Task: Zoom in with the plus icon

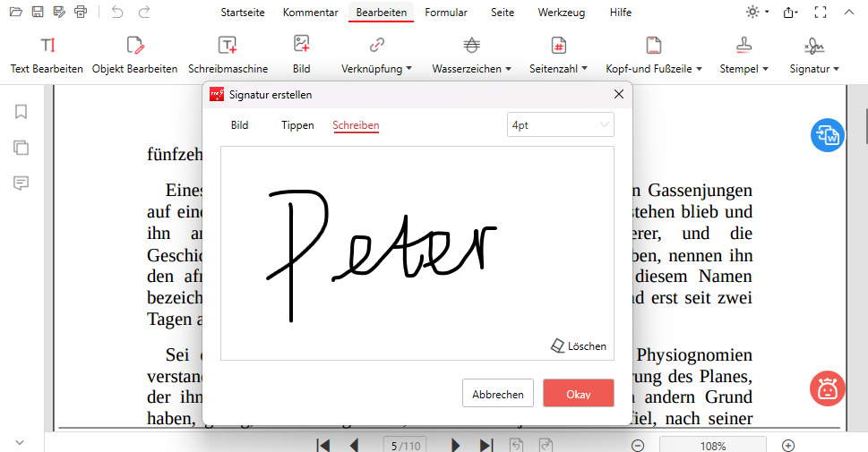Action: pyautogui.click(x=788, y=446)
